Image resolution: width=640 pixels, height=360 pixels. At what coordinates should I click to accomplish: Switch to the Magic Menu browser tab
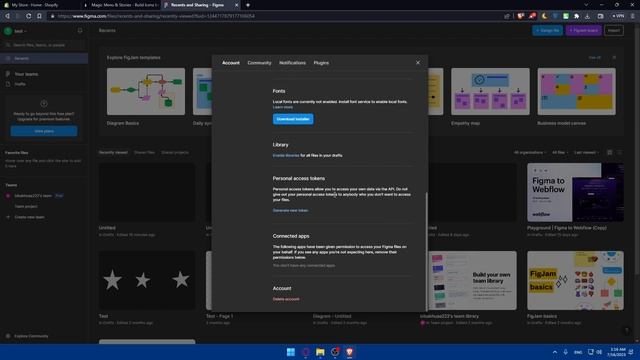point(121,5)
